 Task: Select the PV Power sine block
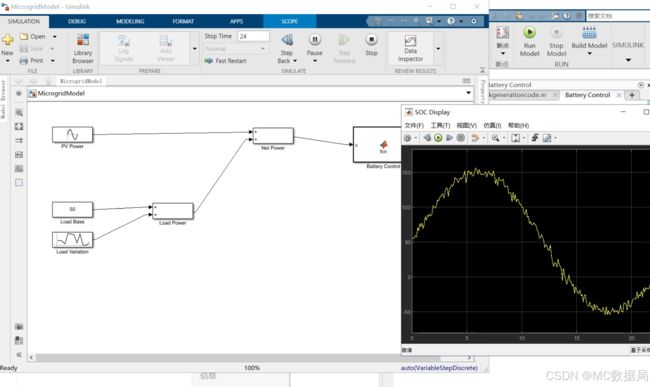73,135
